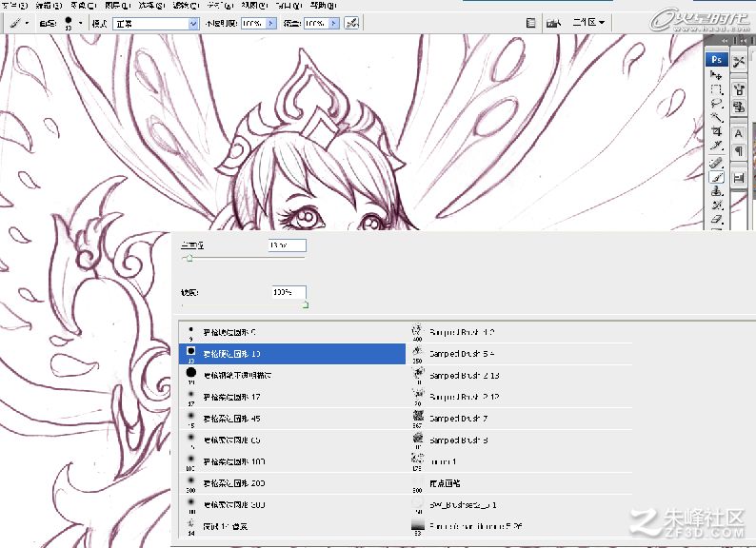
Task: Select the soft round 200 brush preset
Action: [x=292, y=483]
